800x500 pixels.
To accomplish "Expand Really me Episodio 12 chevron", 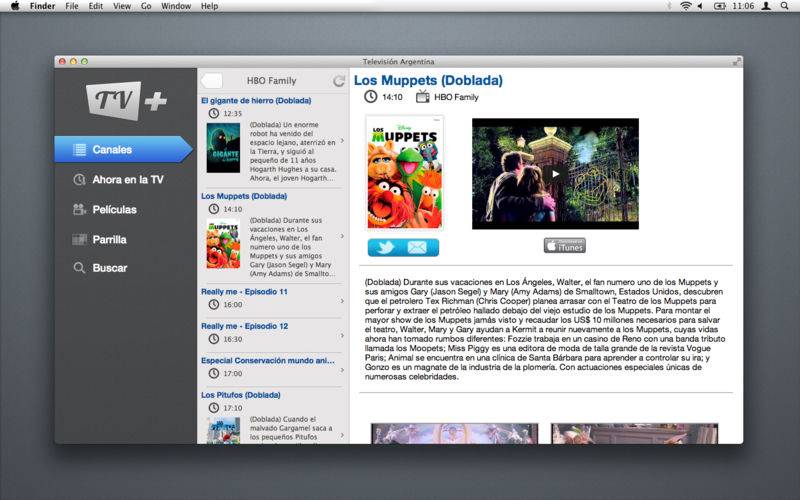I will tap(342, 335).
